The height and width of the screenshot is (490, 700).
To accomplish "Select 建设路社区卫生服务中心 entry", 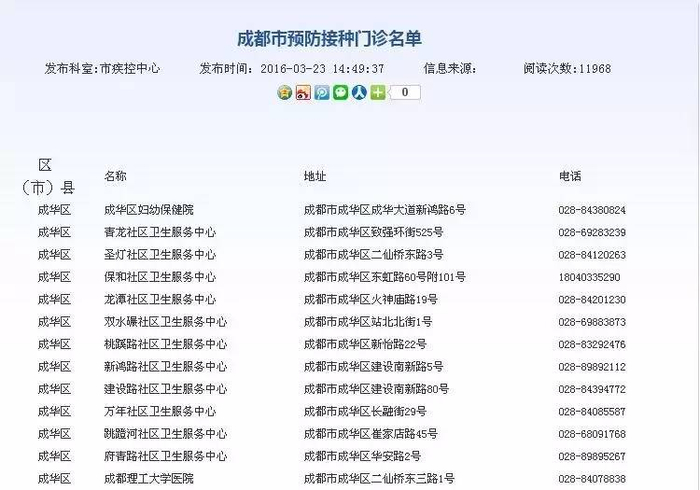I will pyautogui.click(x=166, y=389).
